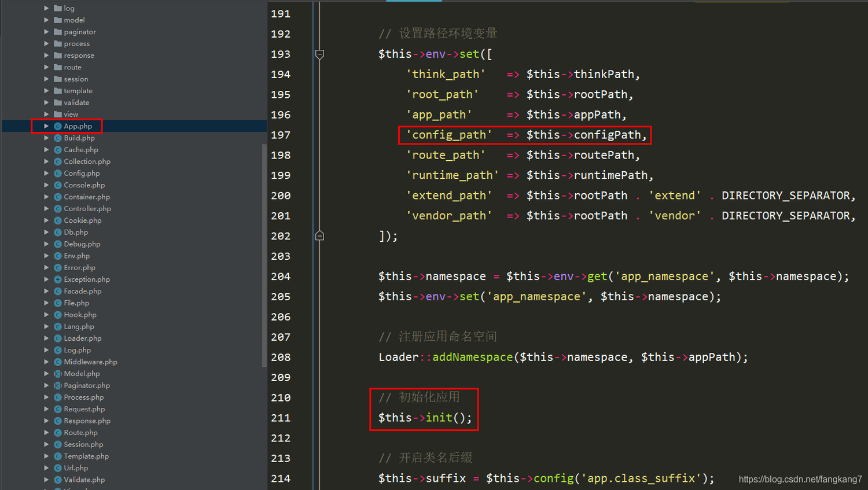Click the Debug.php class file icon
The height and width of the screenshot is (490, 868).
(x=58, y=244)
